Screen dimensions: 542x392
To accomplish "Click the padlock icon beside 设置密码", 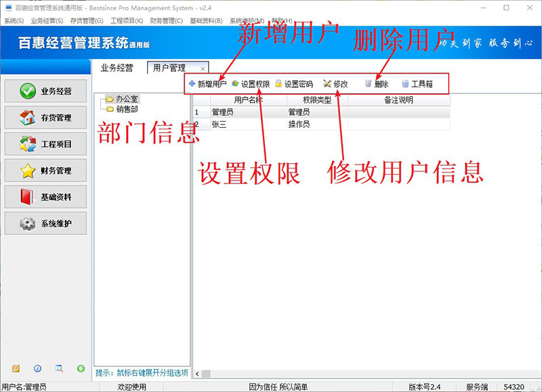I will pyautogui.click(x=278, y=83).
